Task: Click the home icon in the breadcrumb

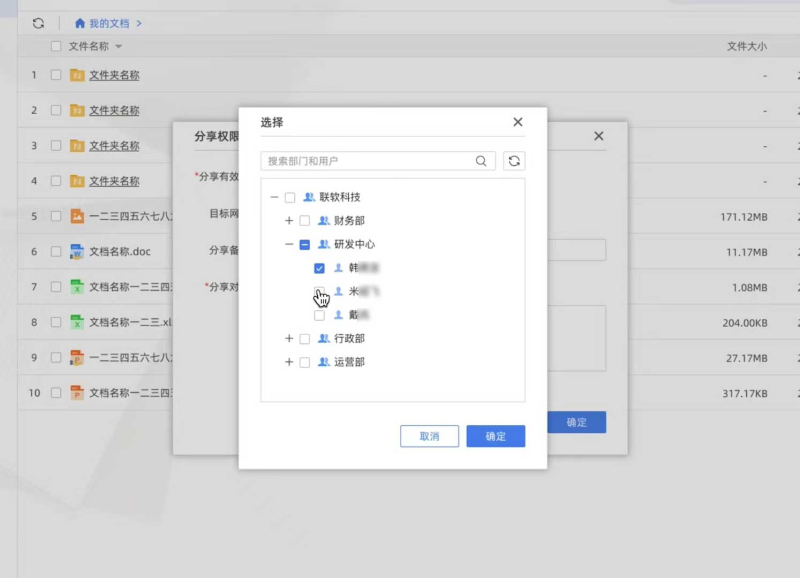Action: click(80, 23)
